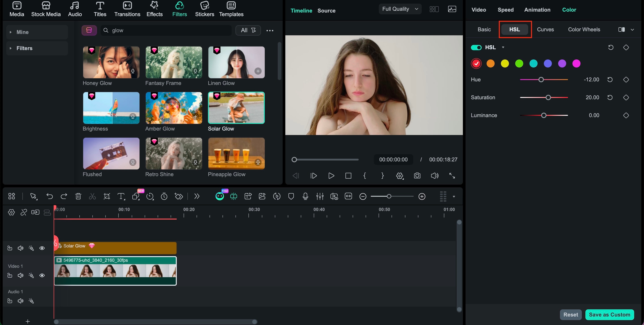Select the Amber Glow filter thumbnail

[174, 108]
